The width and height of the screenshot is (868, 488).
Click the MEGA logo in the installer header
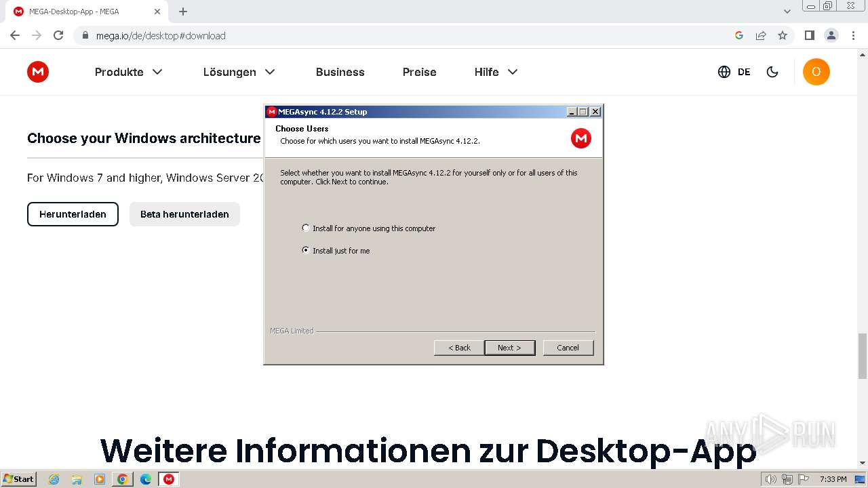pos(581,138)
